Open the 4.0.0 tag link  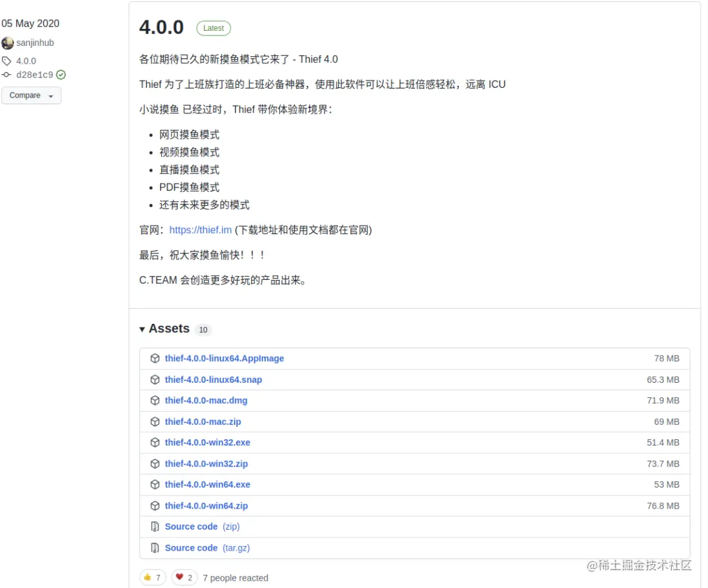point(26,61)
